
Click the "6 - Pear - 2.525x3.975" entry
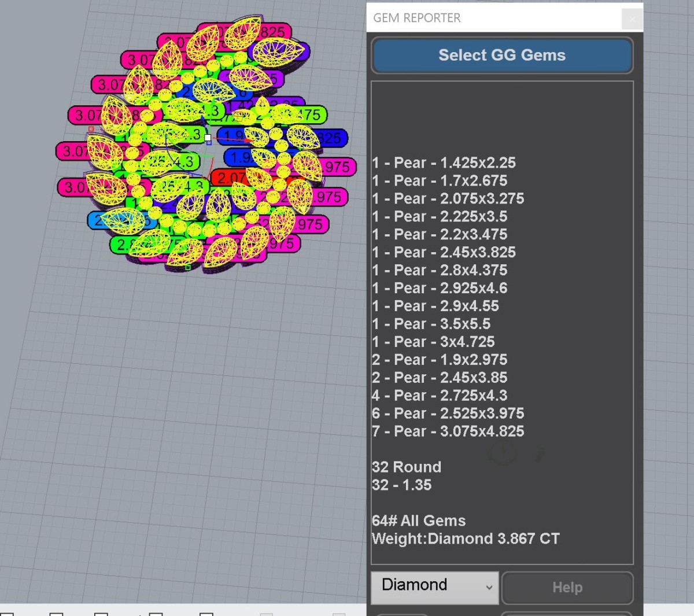click(448, 414)
